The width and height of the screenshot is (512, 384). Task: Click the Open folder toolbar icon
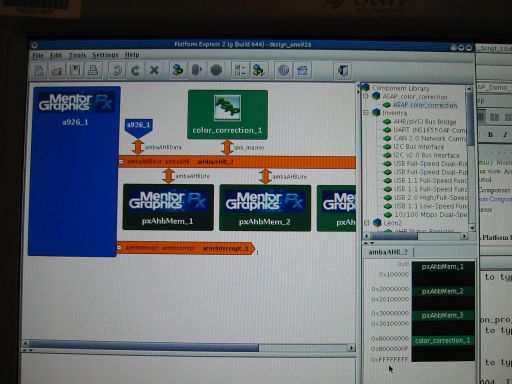57,71
